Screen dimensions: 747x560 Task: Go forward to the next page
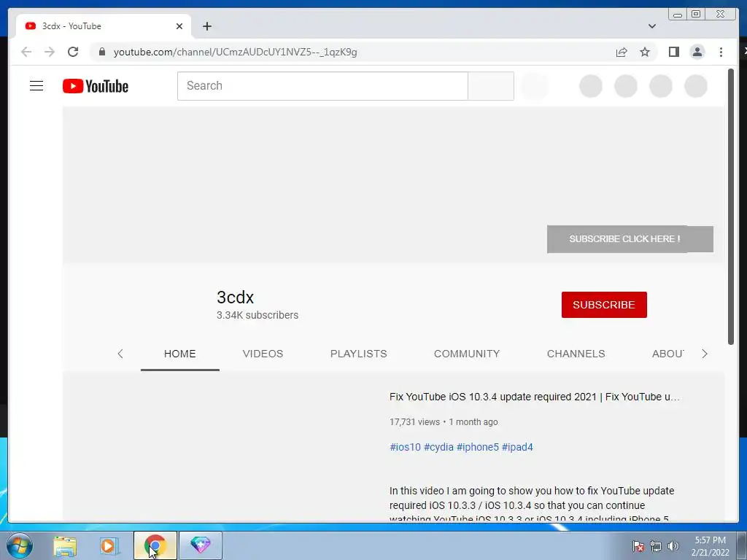tap(50, 52)
